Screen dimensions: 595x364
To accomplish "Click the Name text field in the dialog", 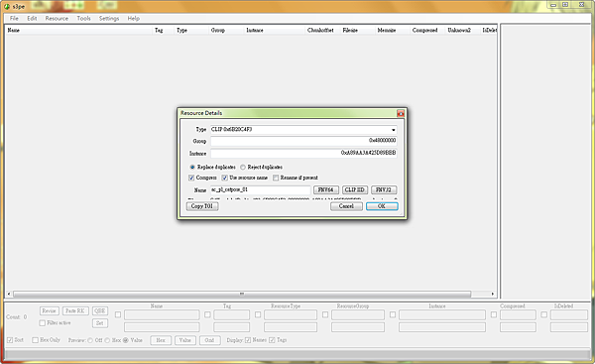I will coord(260,189).
